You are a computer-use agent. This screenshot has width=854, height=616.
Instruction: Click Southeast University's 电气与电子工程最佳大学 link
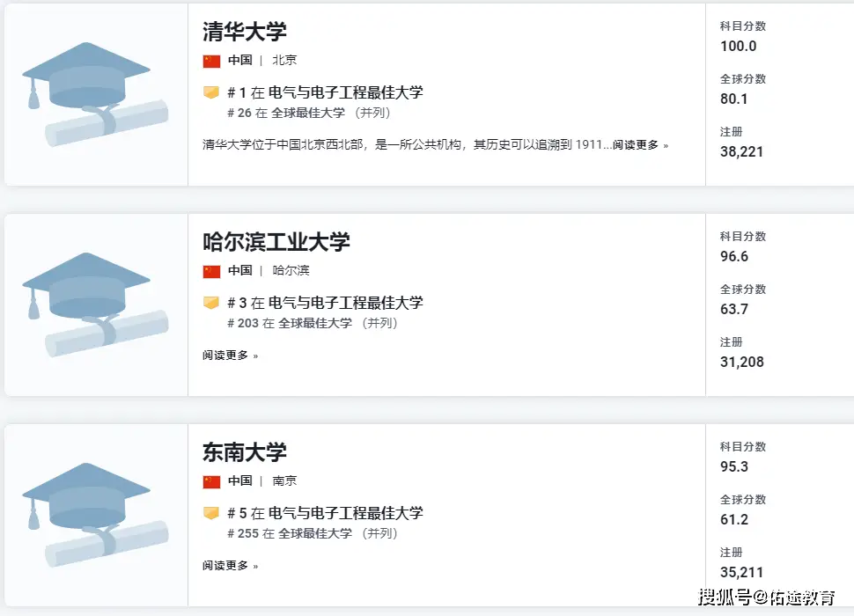point(345,513)
